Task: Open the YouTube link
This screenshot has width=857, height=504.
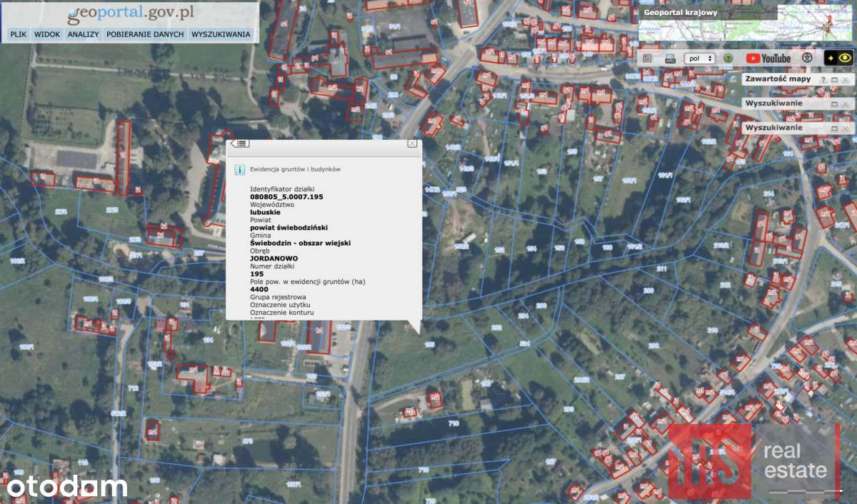Action: click(x=768, y=59)
